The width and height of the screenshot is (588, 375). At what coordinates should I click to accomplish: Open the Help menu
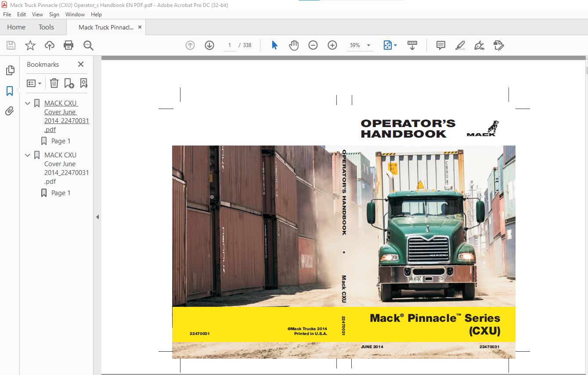tap(96, 15)
